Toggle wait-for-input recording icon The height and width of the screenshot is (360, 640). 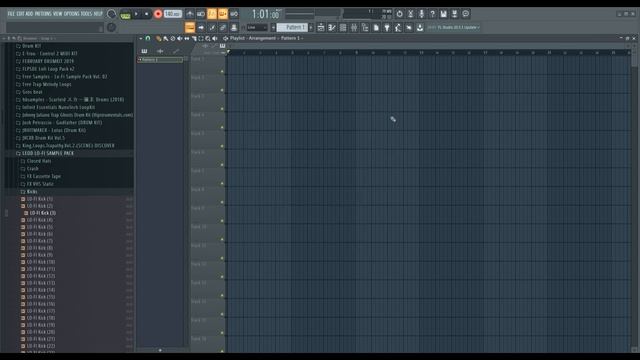pos(201,14)
